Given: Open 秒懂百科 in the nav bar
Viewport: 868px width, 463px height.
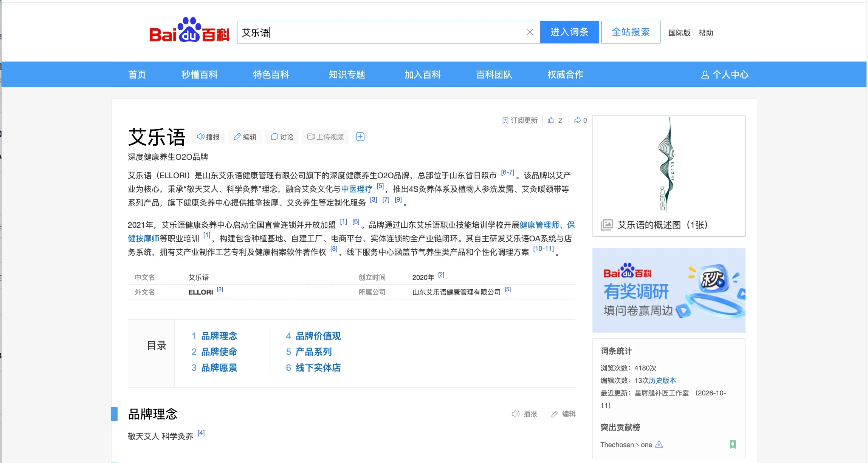Looking at the screenshot, I should [x=200, y=74].
